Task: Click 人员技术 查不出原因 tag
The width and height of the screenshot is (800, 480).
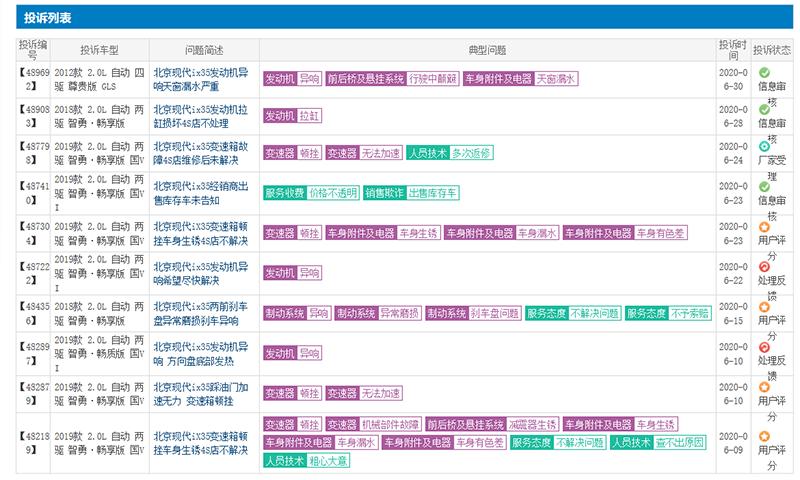Action: coord(659,442)
